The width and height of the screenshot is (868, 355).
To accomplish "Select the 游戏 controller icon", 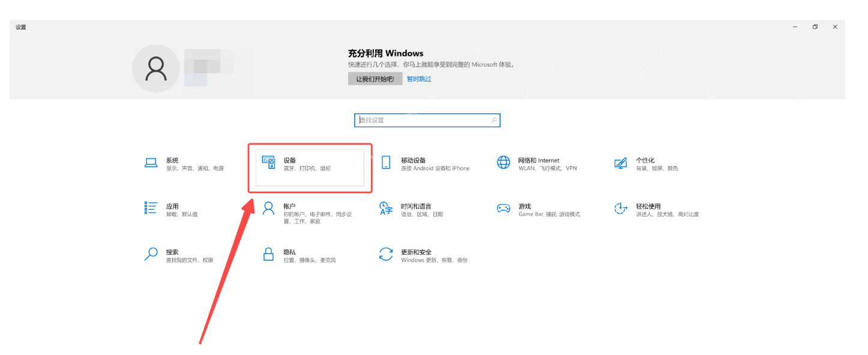I will 503,208.
